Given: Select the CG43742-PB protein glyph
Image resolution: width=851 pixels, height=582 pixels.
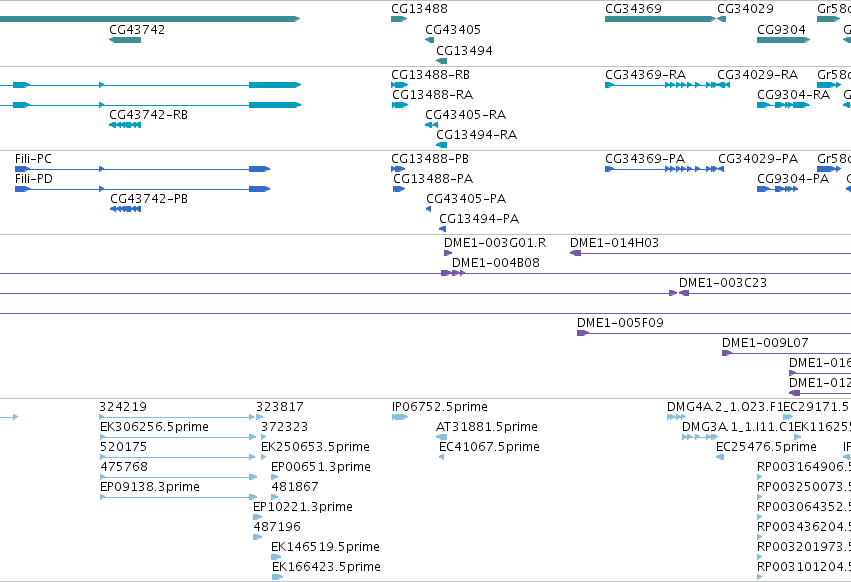Looking at the screenshot, I should (x=125, y=209).
